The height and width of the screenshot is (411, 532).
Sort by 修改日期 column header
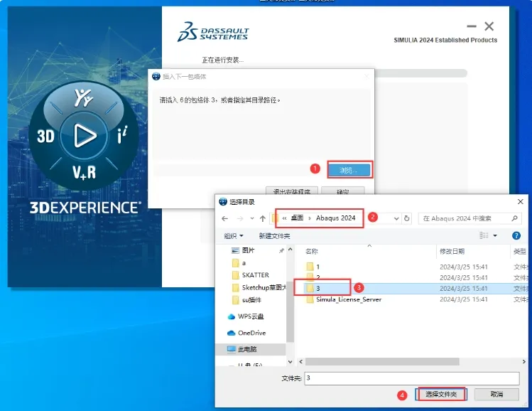pyautogui.click(x=452, y=251)
